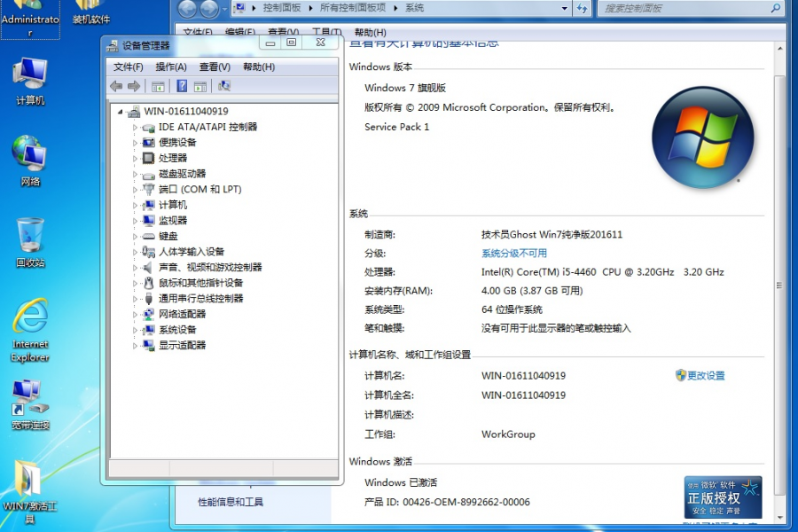Expand the 通用串行总线控制器 node
Image resolution: width=798 pixels, height=532 pixels.
[x=135, y=300]
